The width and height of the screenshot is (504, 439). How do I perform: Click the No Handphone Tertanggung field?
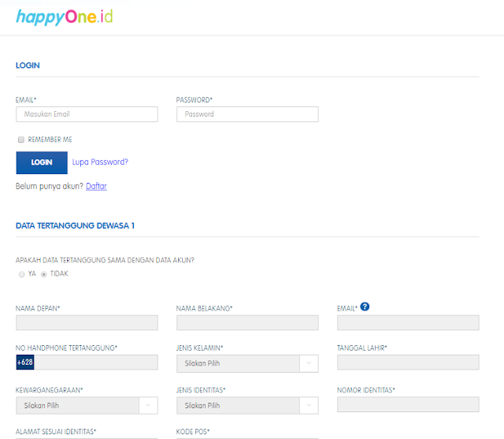pos(96,362)
